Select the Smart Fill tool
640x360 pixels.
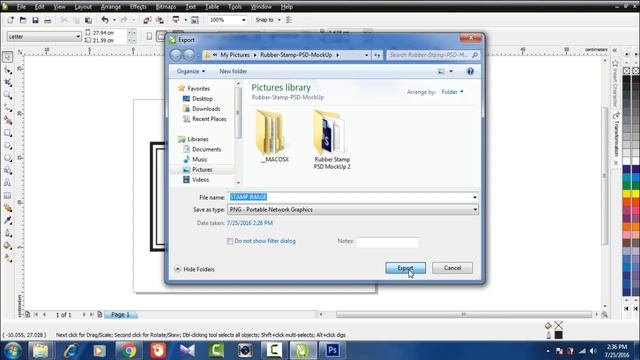[x=7, y=120]
